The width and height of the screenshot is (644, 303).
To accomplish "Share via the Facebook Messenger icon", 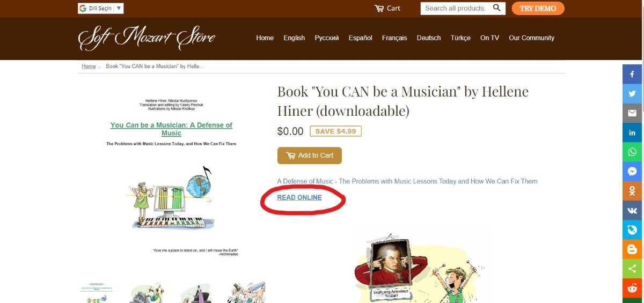I will 632,172.
